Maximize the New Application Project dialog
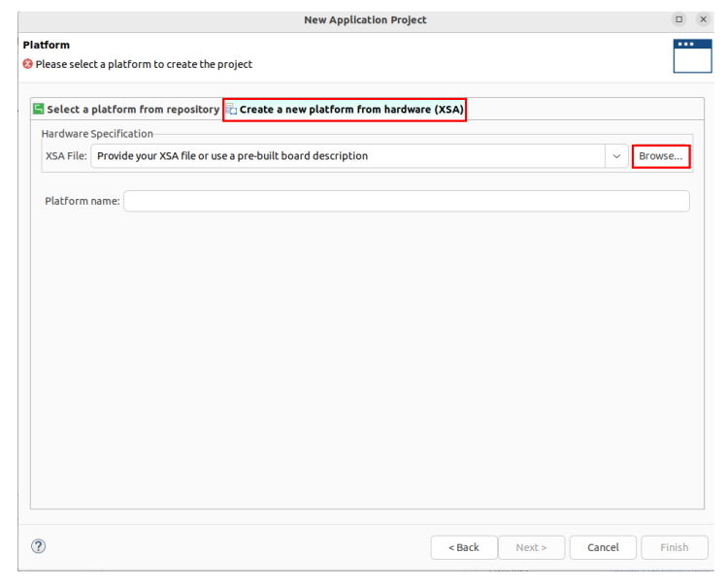The image size is (728, 585). (678, 19)
